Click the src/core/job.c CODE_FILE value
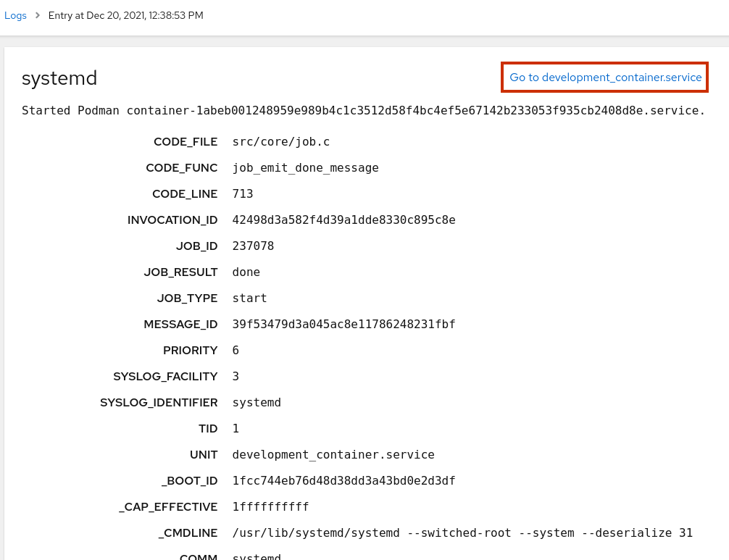Screen dimensions: 729x560 (x=281, y=142)
